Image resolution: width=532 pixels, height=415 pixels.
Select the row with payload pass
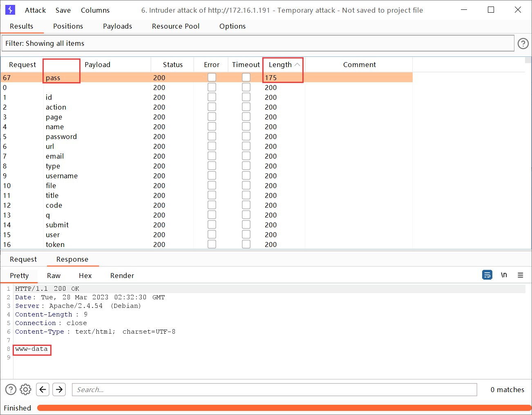coord(206,78)
